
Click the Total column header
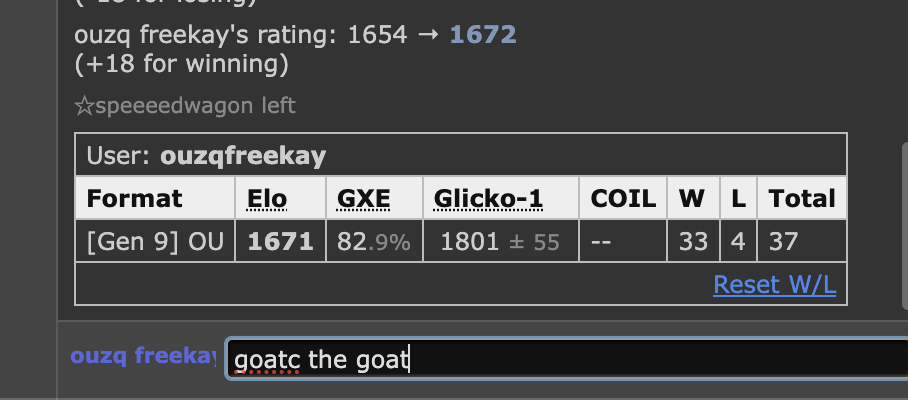tap(802, 199)
